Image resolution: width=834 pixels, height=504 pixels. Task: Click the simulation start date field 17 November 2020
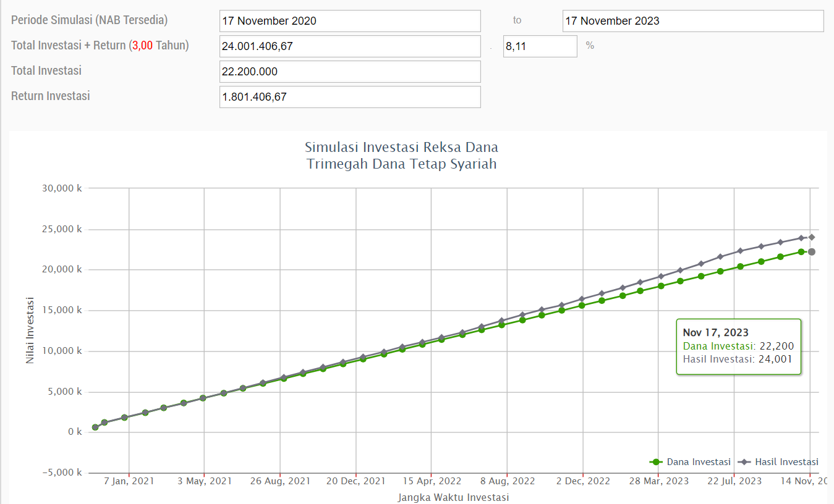click(350, 21)
